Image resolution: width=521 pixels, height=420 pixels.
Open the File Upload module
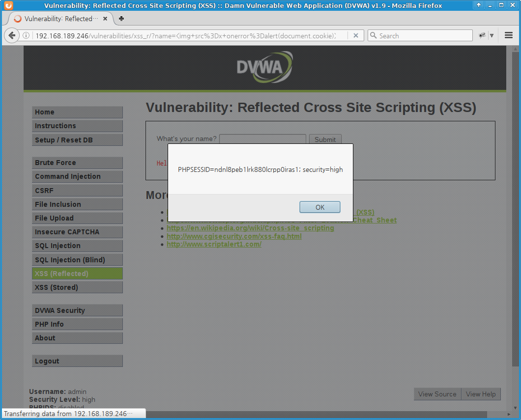pyautogui.click(x=78, y=218)
